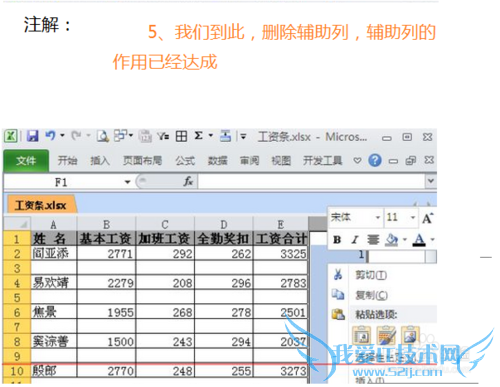Open Excel Help question mark icon
Image resolution: width=500 pixels, height=387 pixels.
point(375,160)
